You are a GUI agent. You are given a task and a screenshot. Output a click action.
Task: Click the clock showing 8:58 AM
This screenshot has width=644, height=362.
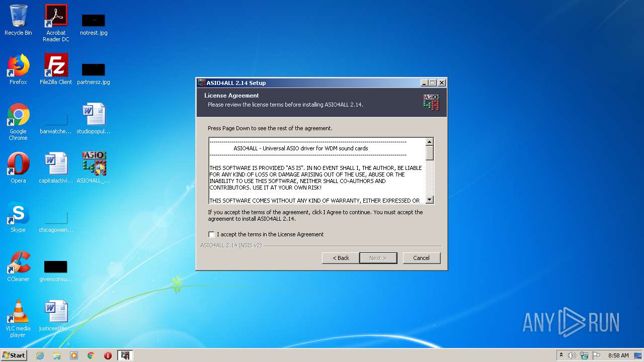(618, 355)
